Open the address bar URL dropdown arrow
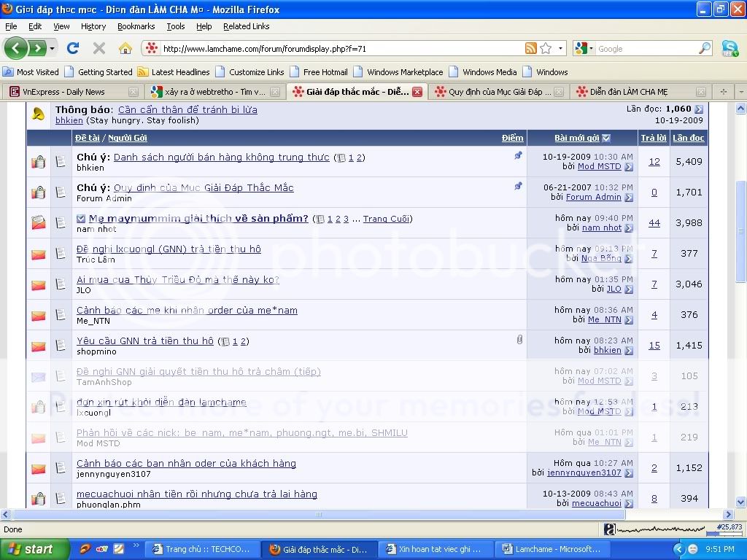This screenshot has height=560, width=747. pyautogui.click(x=561, y=49)
